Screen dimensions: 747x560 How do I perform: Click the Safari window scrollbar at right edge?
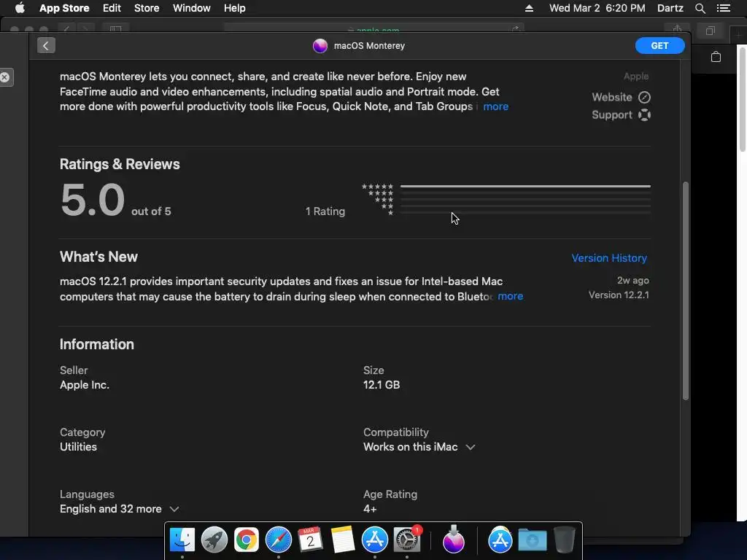pos(742,98)
